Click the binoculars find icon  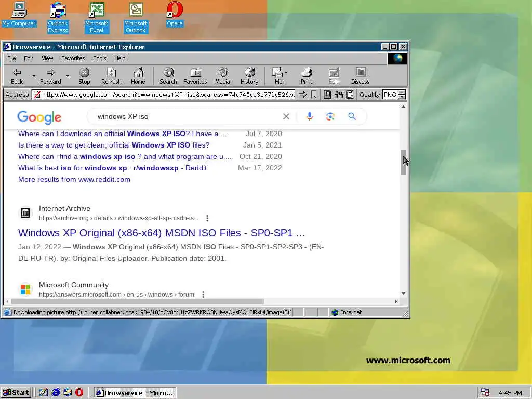(339, 95)
